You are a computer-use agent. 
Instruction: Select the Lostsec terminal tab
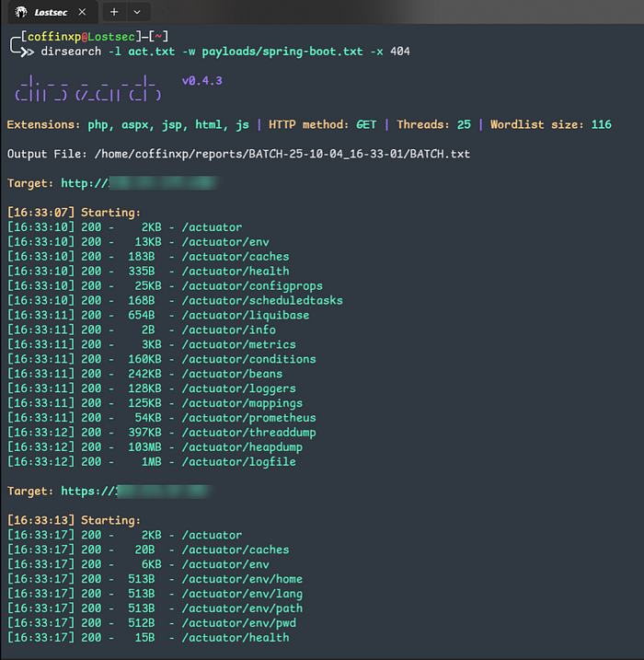pyautogui.click(x=52, y=12)
